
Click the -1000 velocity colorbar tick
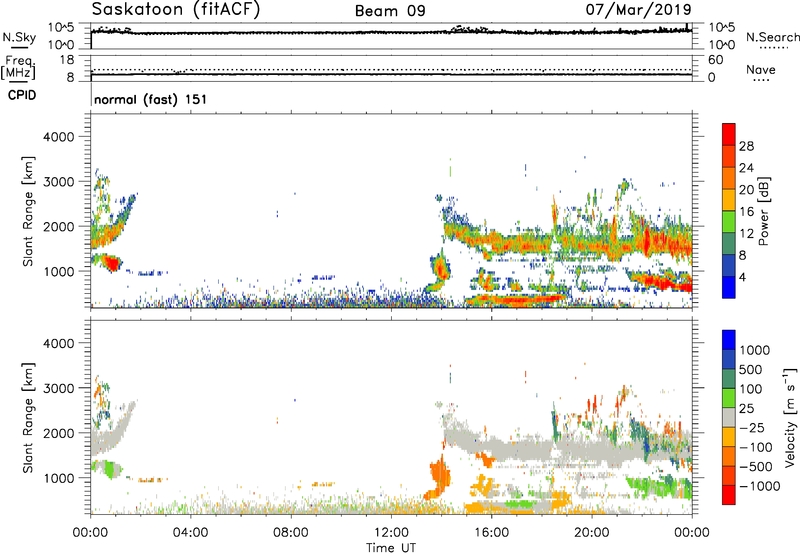tap(759, 486)
